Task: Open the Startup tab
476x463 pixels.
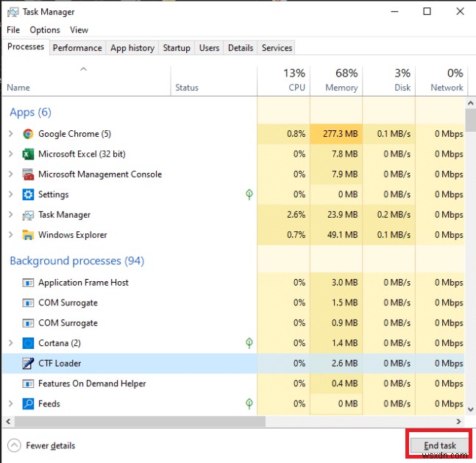Action: pos(177,48)
